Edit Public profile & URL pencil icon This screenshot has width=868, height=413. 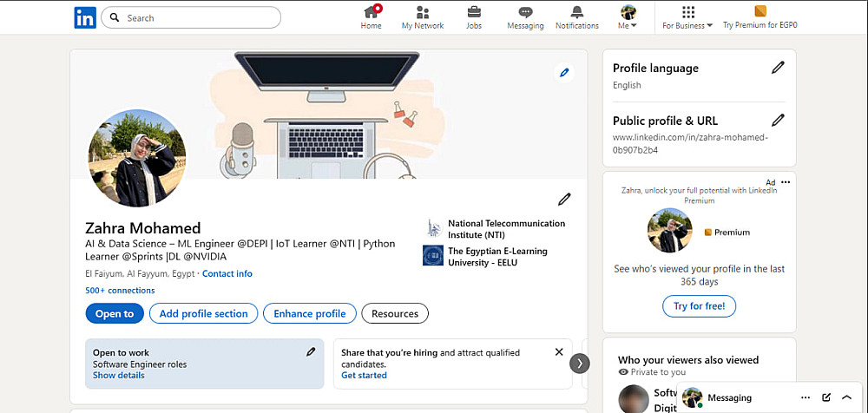(778, 120)
